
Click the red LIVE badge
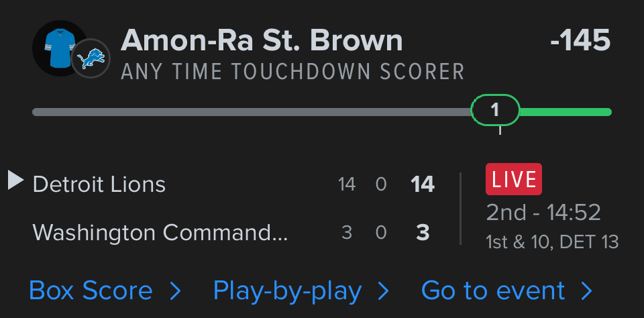(x=514, y=179)
